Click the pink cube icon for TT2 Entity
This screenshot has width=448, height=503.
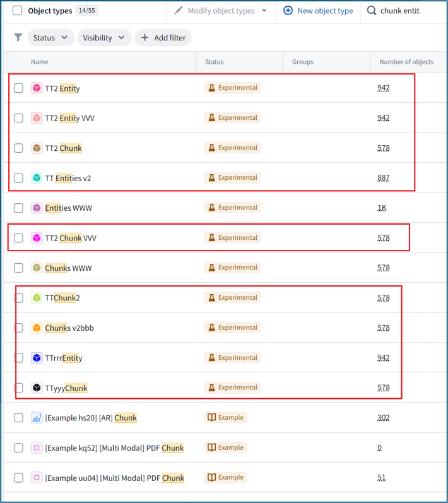37,88
